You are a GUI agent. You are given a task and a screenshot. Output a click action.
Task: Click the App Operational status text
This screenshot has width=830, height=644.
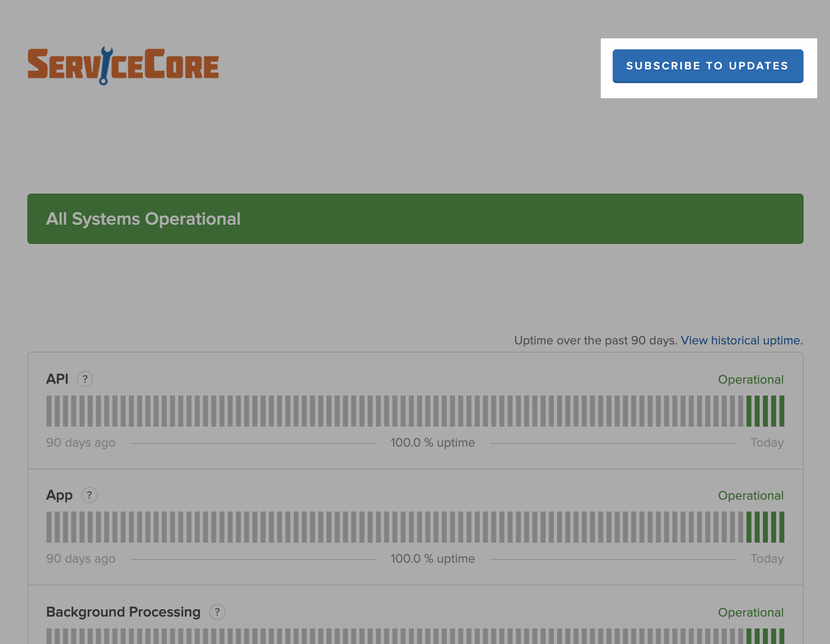[751, 496]
